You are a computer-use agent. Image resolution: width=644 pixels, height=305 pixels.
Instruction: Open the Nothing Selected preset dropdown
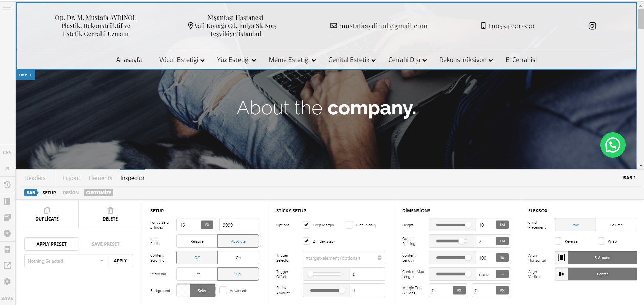click(66, 261)
